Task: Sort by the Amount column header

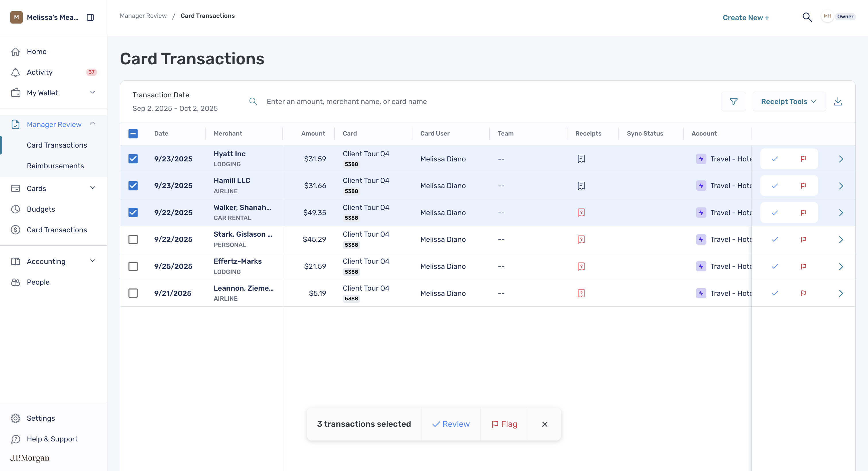Action: pyautogui.click(x=313, y=134)
